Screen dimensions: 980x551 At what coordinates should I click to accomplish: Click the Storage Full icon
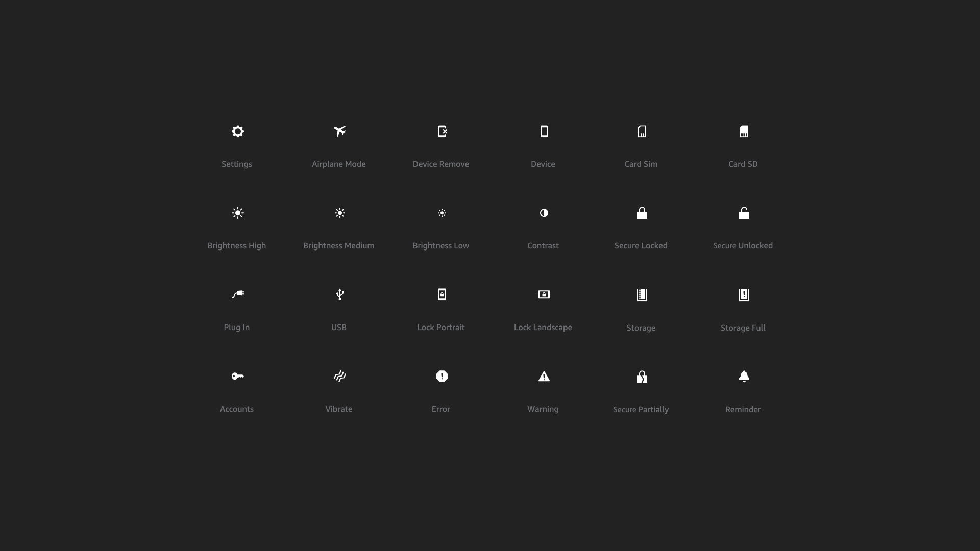coord(744,294)
